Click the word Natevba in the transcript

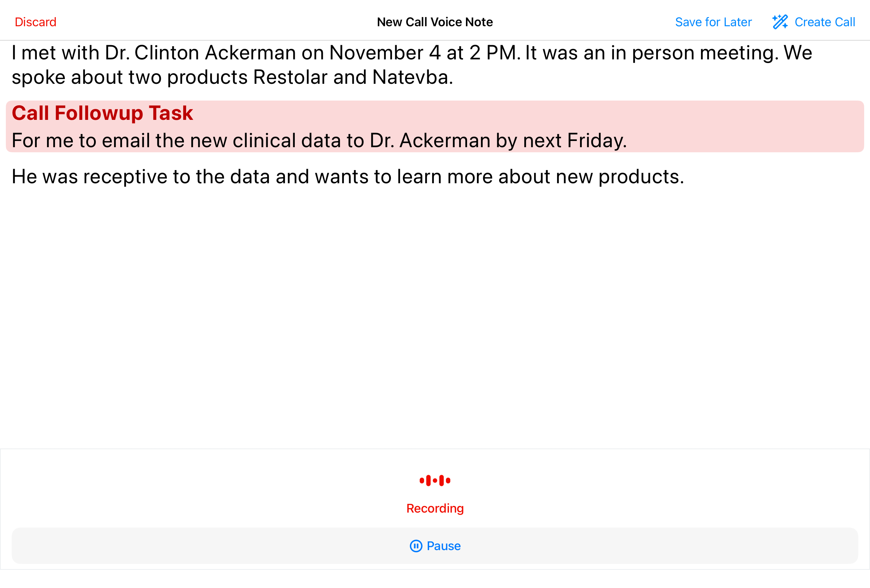tap(412, 78)
